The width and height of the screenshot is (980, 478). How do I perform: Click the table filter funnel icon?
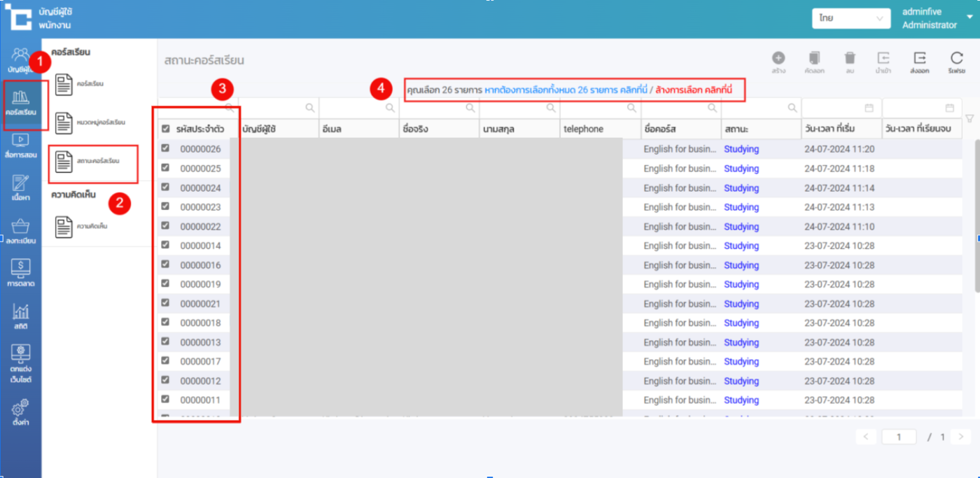tap(969, 119)
